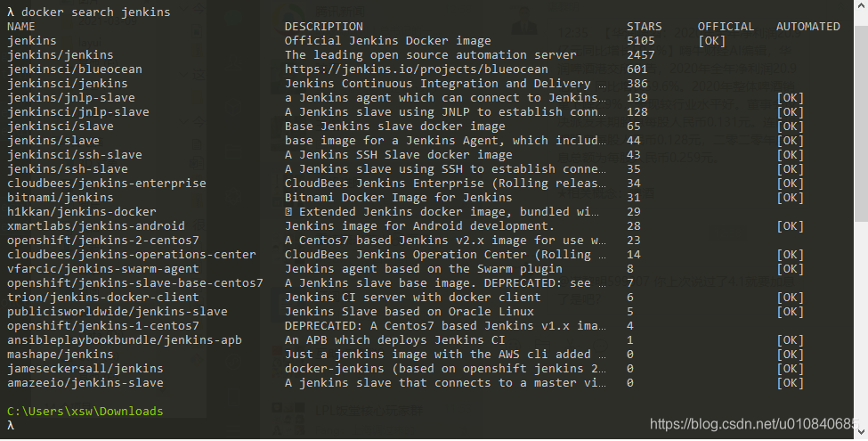The height and width of the screenshot is (441, 868).
Task: Click the vfarcic/jenkins-swarm-agent image name
Action: coord(103,269)
